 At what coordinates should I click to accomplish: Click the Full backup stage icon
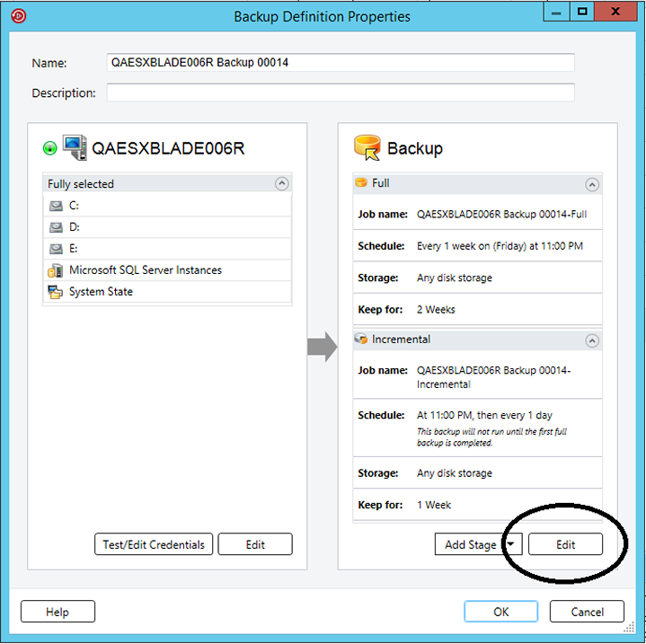pos(361,182)
